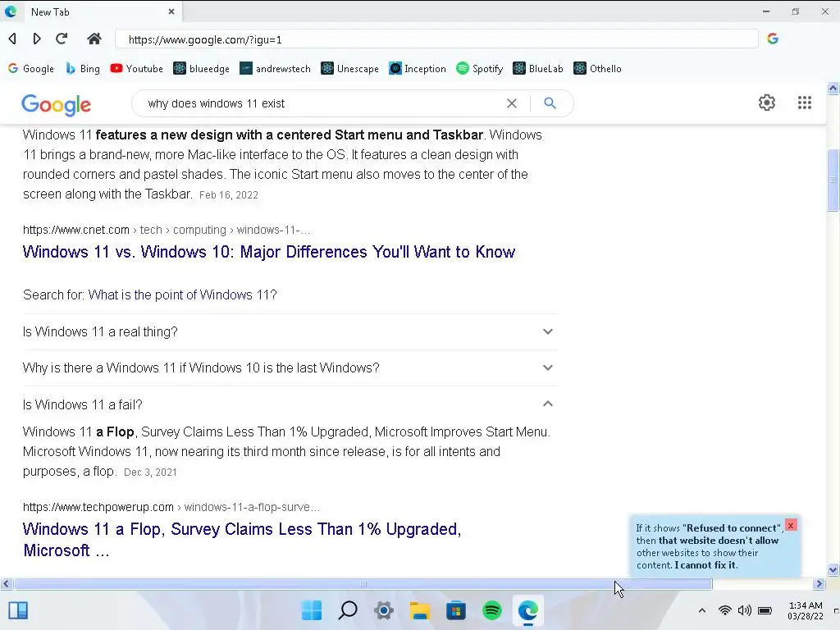Open Settings from the taskbar
This screenshot has height=630, width=840.
[384, 610]
